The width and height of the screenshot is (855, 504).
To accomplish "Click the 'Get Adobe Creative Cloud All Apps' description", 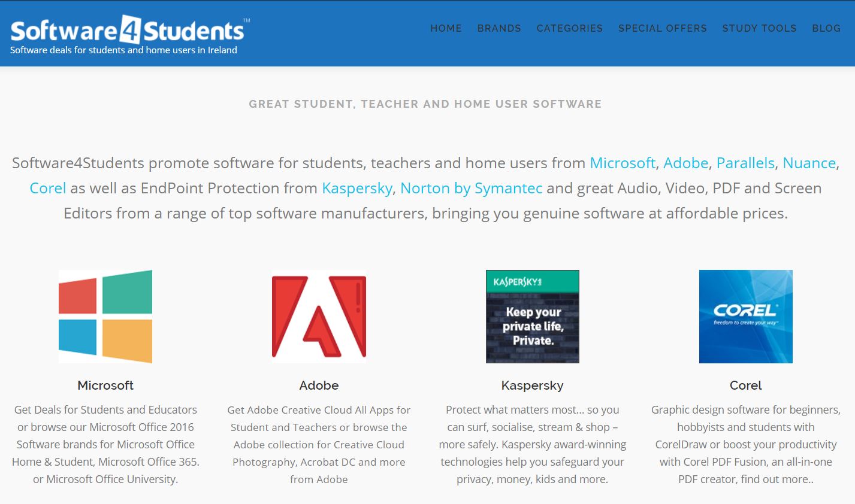I will pos(319,444).
